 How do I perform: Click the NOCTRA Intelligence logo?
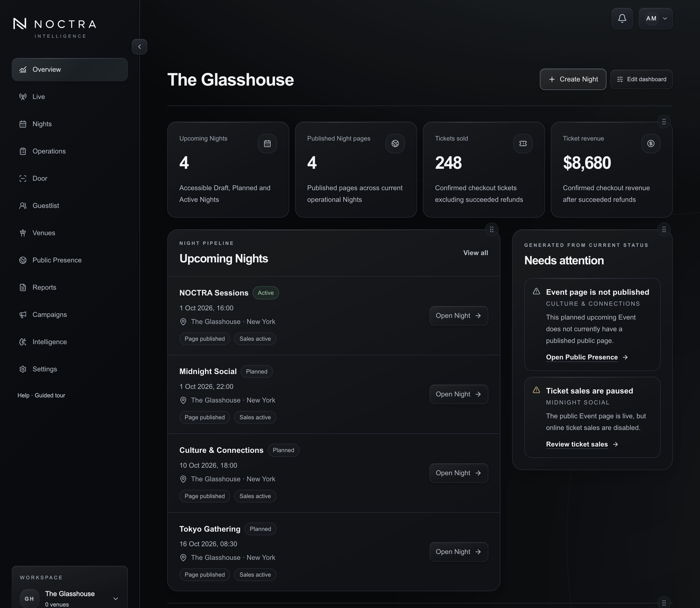(55, 28)
